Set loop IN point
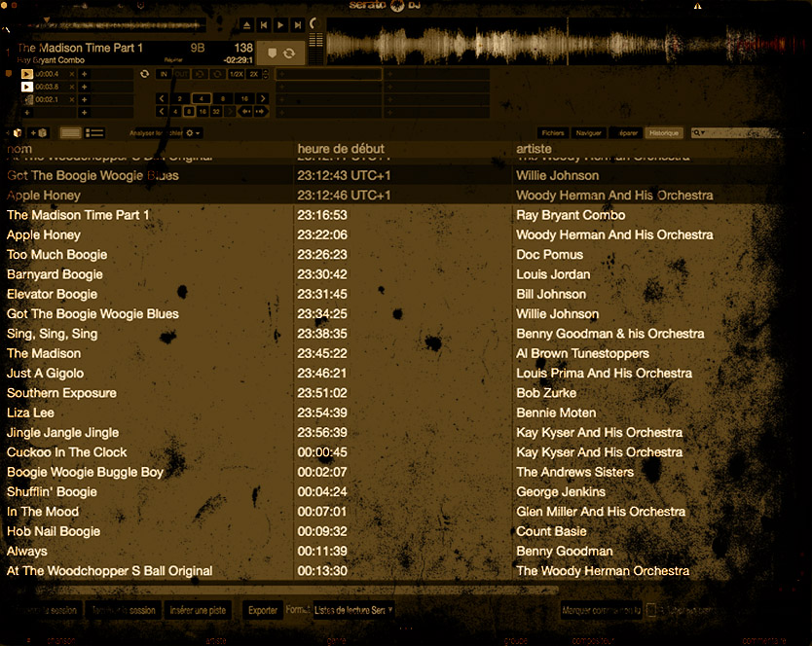This screenshot has height=646, width=812. coord(164,74)
